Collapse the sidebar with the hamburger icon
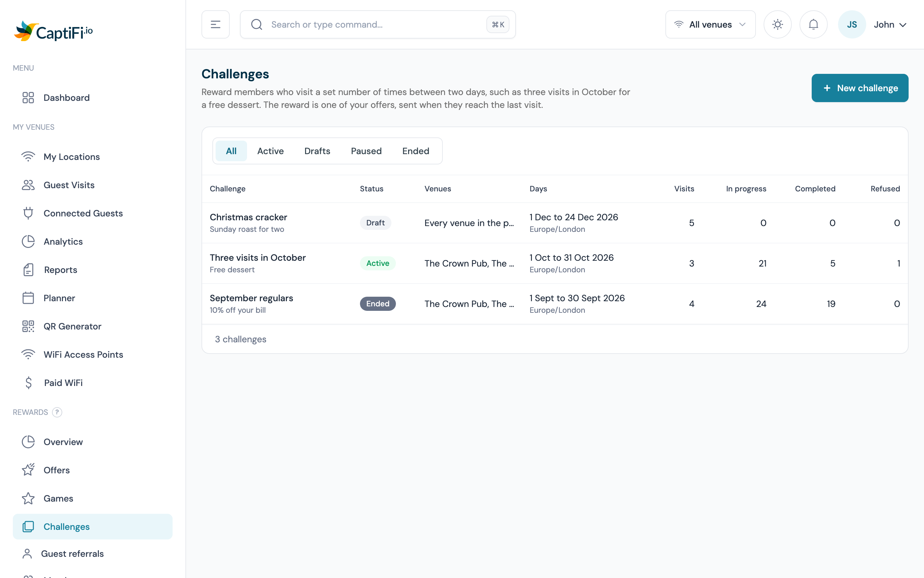The height and width of the screenshot is (578, 924). [x=215, y=24]
